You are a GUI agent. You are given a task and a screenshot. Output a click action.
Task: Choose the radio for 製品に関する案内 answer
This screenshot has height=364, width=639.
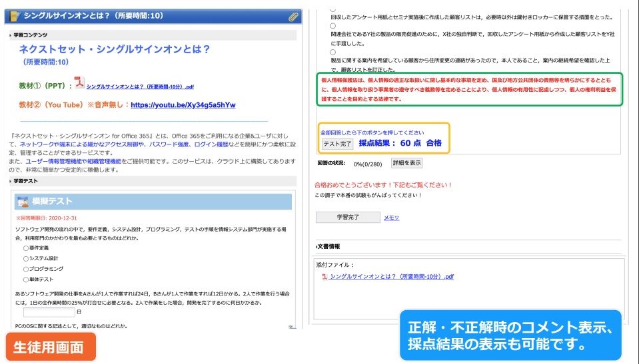point(333,52)
